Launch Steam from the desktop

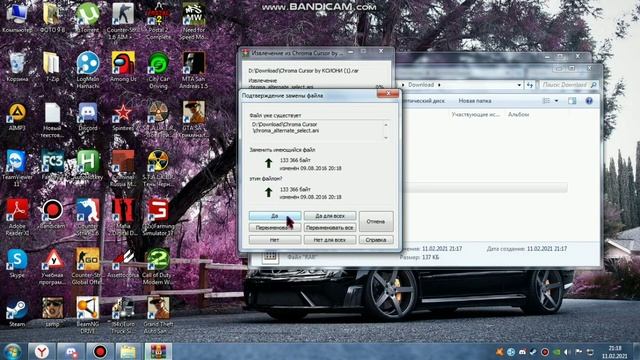17,313
